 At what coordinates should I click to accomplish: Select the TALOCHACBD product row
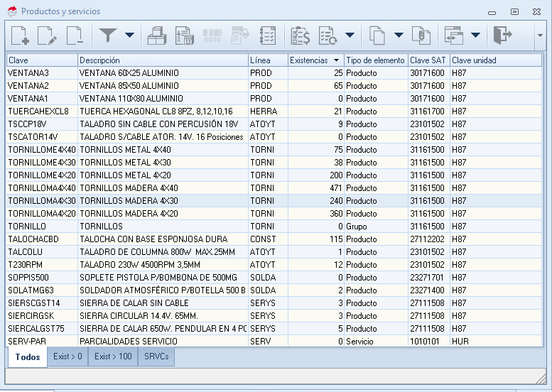(x=274, y=239)
